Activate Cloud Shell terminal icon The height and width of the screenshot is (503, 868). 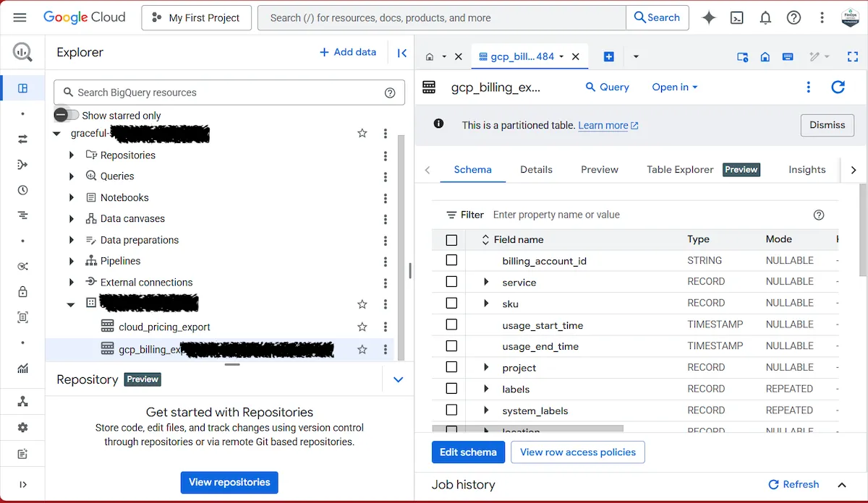click(x=737, y=18)
